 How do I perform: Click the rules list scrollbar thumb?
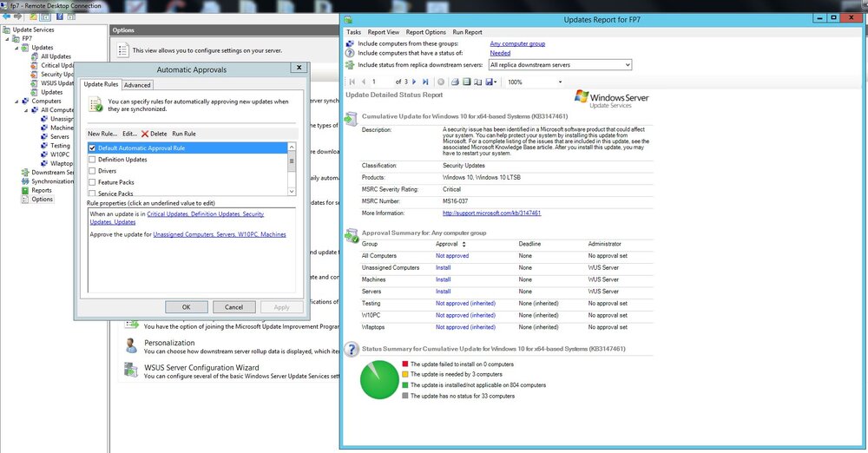pyautogui.click(x=292, y=161)
